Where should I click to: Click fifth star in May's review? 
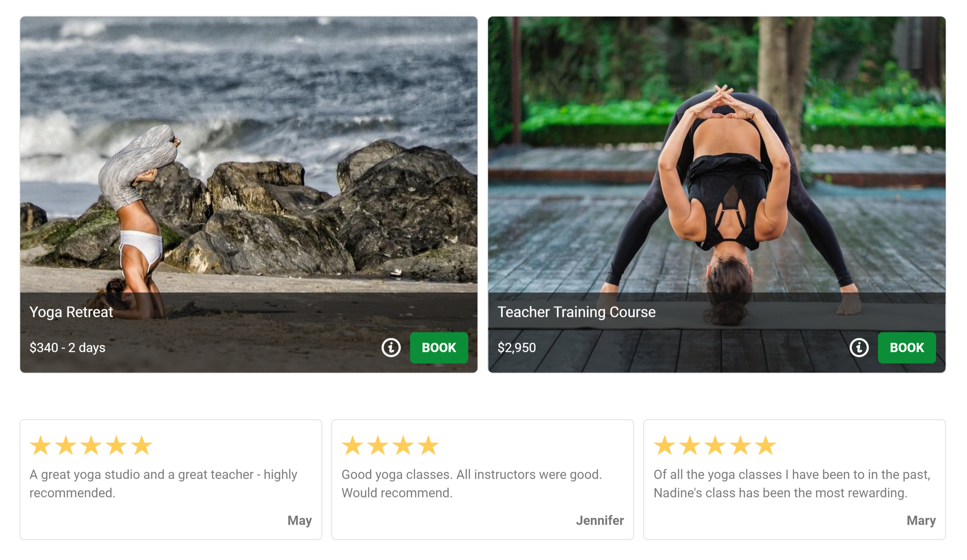142,445
